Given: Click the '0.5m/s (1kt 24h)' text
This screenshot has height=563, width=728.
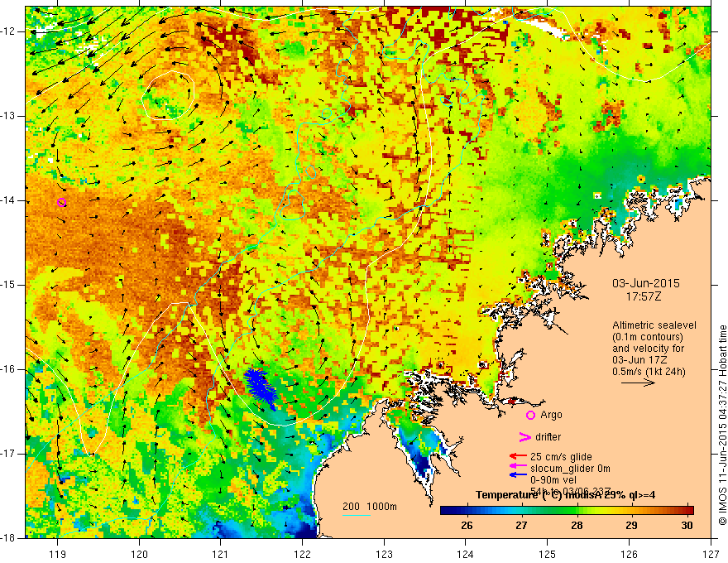Looking at the screenshot, I should [649, 372].
